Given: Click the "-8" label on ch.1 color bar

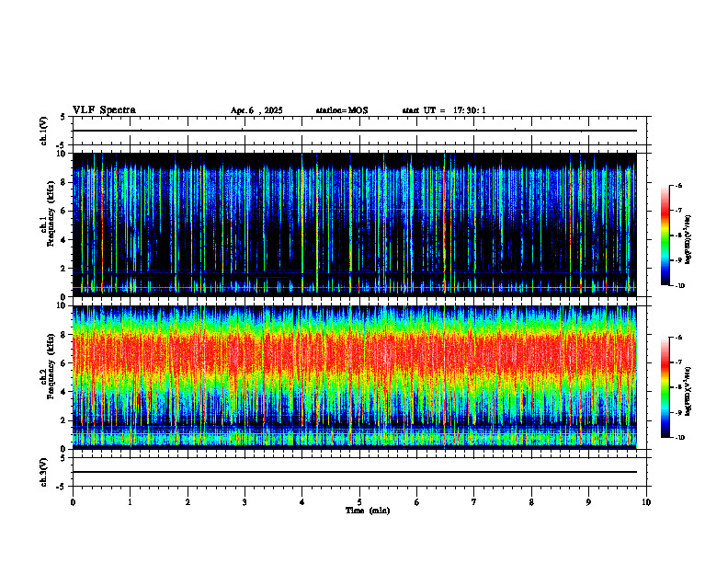Looking at the screenshot, I should pyautogui.click(x=678, y=236).
